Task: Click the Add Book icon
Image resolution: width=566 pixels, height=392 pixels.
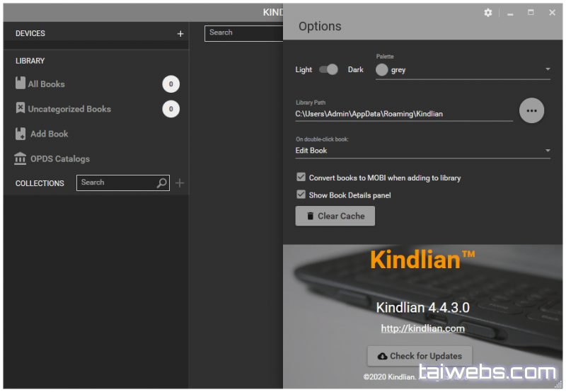Action: click(21, 134)
